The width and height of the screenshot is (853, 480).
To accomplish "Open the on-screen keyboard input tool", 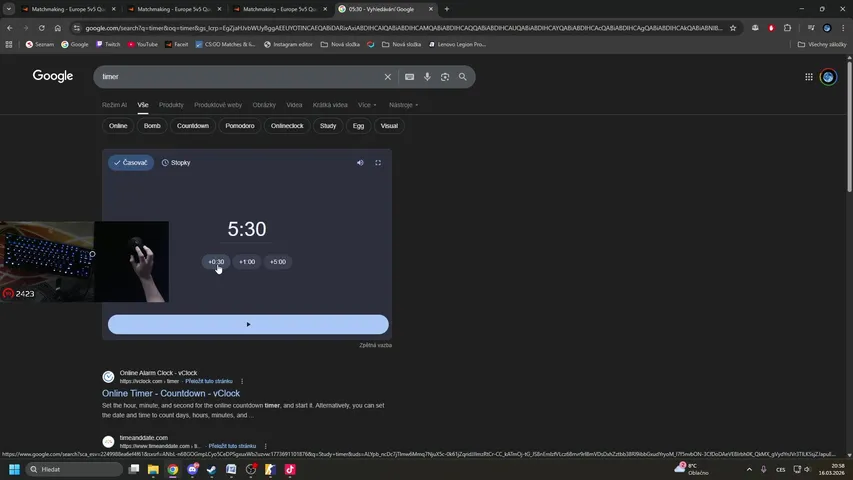I will (410, 77).
